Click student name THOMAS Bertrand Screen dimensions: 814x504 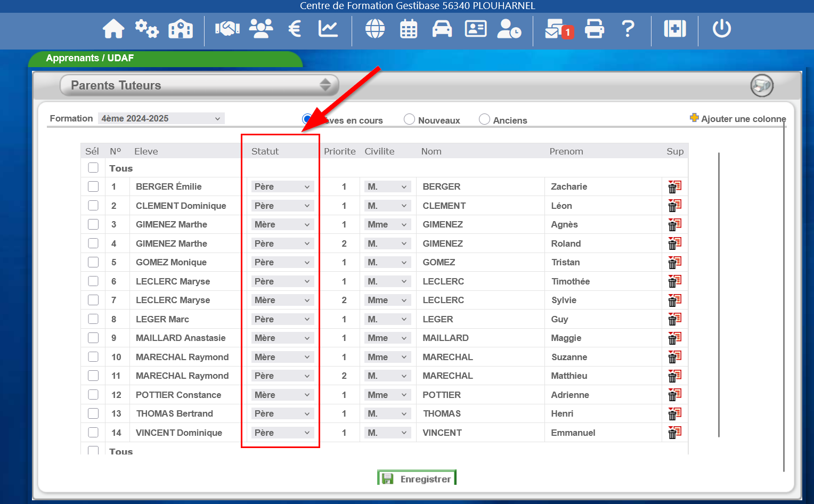[174, 413]
